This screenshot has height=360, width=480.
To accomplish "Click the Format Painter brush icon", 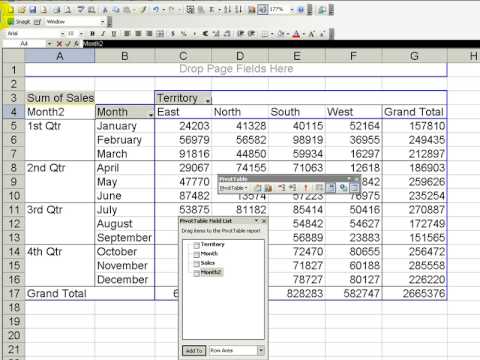I will click(x=144, y=10).
